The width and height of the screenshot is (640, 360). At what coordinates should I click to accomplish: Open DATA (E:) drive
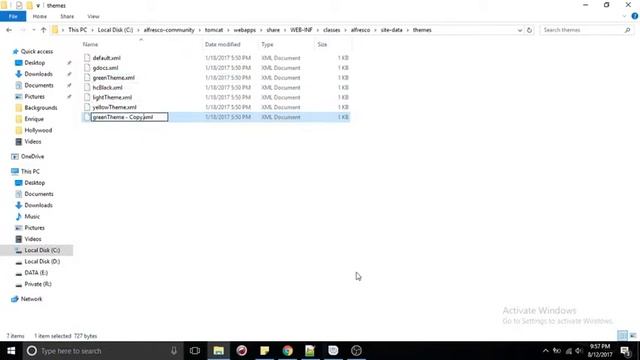(x=36, y=273)
